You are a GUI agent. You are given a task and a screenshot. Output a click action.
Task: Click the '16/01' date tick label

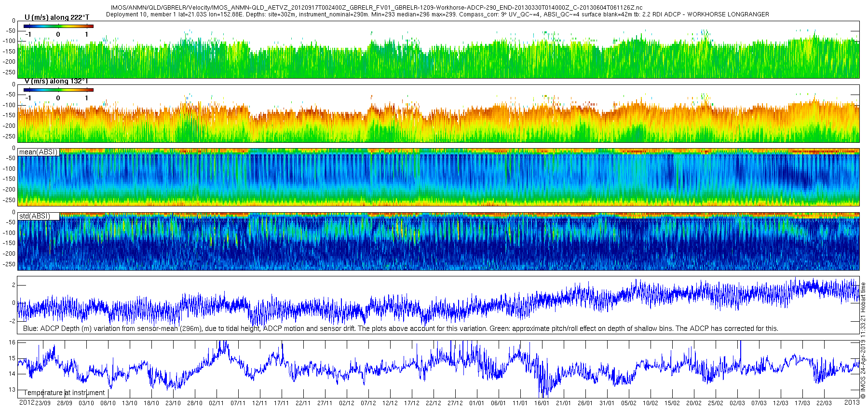[542, 403]
